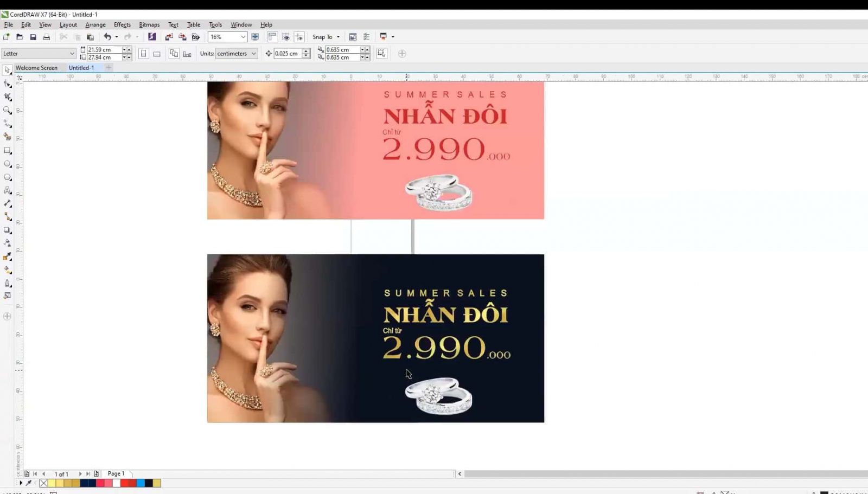
Task: Open the Snap To dropdown
Action: (325, 37)
